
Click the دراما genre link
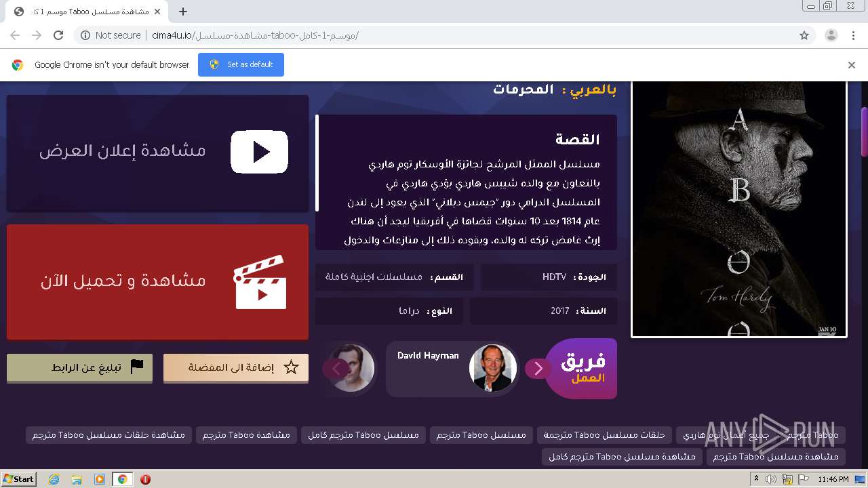(409, 310)
